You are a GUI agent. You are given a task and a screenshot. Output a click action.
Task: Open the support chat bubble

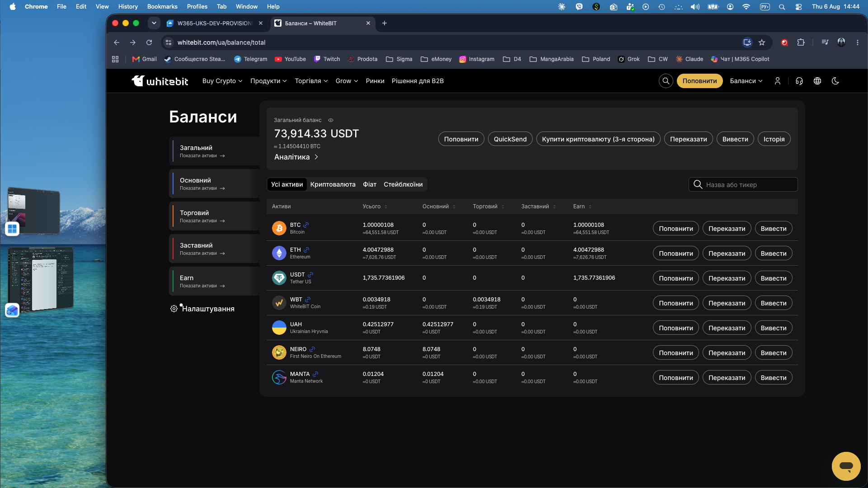pos(846,466)
